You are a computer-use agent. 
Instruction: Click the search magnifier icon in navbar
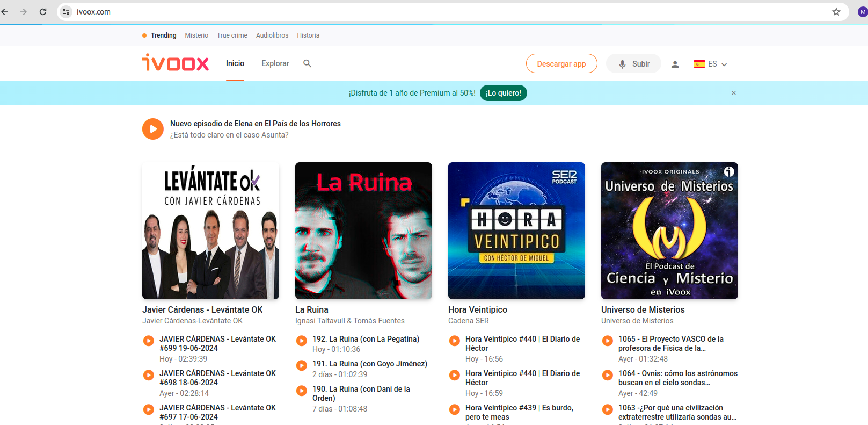coord(307,63)
